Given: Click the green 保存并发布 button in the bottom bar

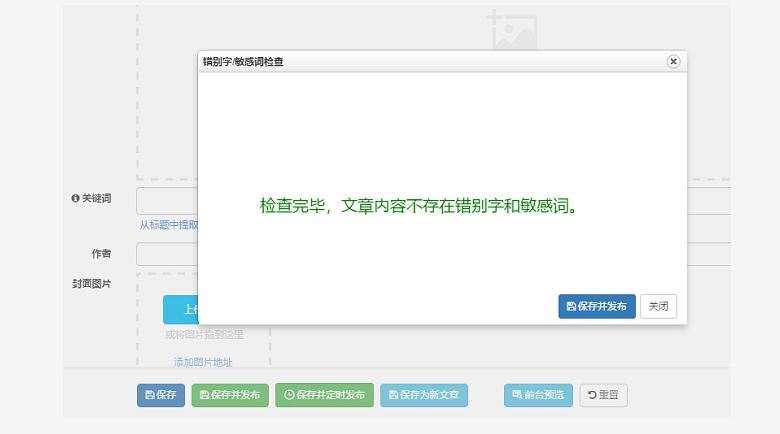Looking at the screenshot, I should [230, 395].
